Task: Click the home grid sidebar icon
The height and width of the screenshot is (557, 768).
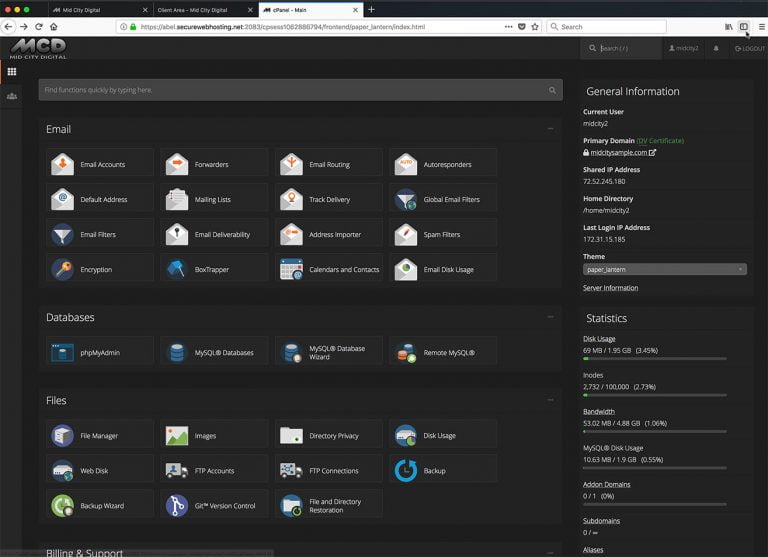Action: coord(12,72)
